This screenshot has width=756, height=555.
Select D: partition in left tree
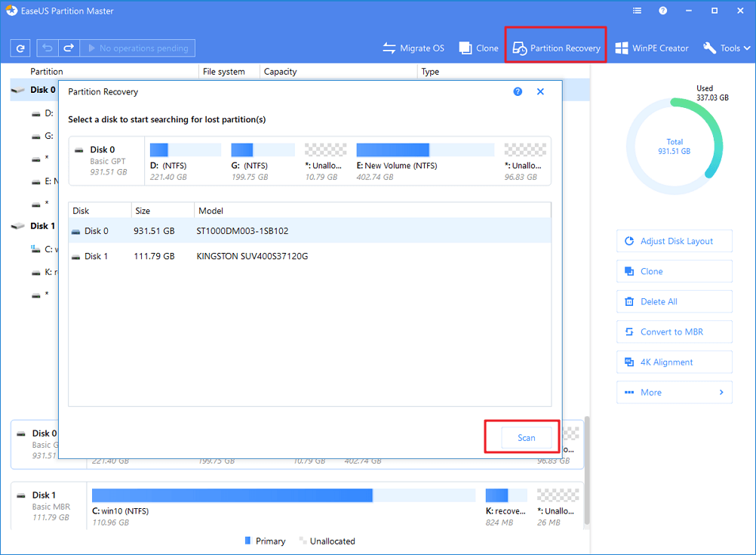[42, 113]
